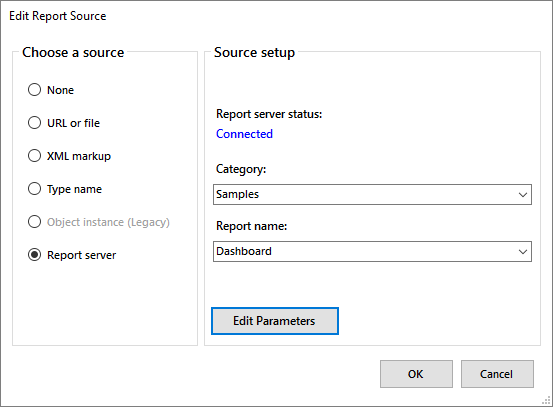The height and width of the screenshot is (407, 553).
Task: Click the Dashboard report name field
Action: point(372,251)
